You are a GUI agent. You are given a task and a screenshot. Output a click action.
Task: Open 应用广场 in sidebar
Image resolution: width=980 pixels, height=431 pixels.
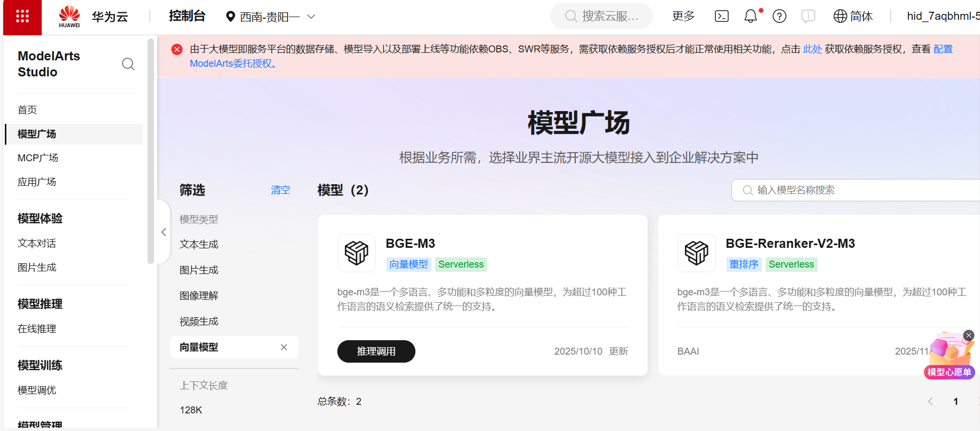coord(37,182)
